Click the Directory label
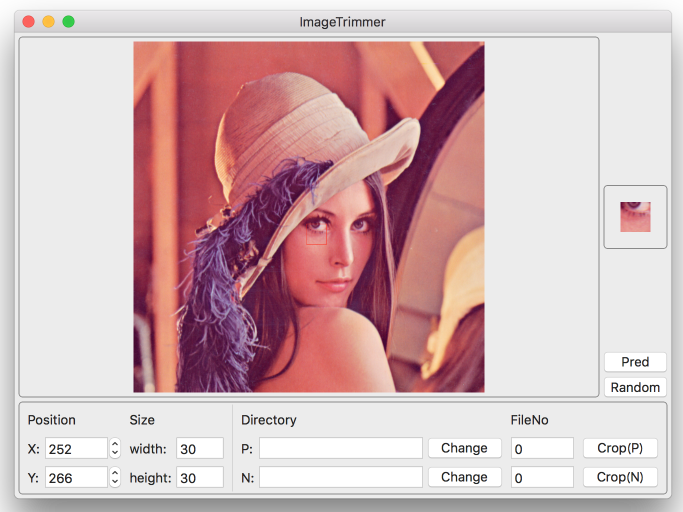 pos(269,420)
